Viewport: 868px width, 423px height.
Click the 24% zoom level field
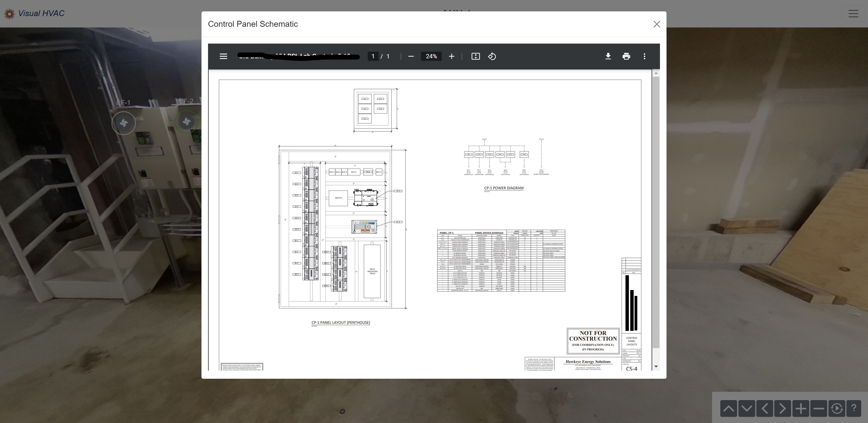click(431, 56)
